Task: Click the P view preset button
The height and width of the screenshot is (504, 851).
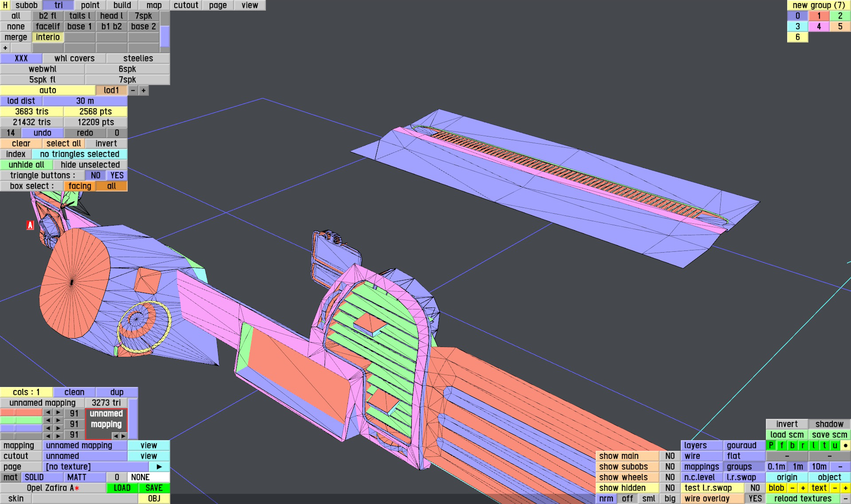Action: 771,445
